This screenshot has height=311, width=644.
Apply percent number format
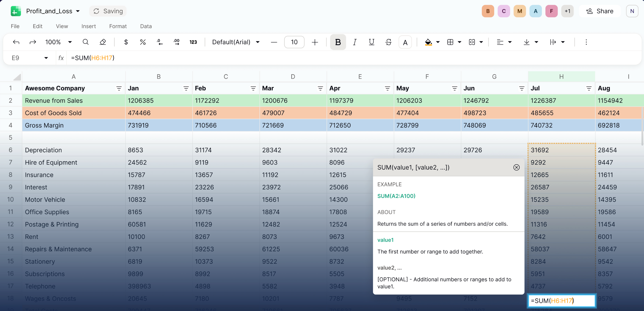coord(143,42)
